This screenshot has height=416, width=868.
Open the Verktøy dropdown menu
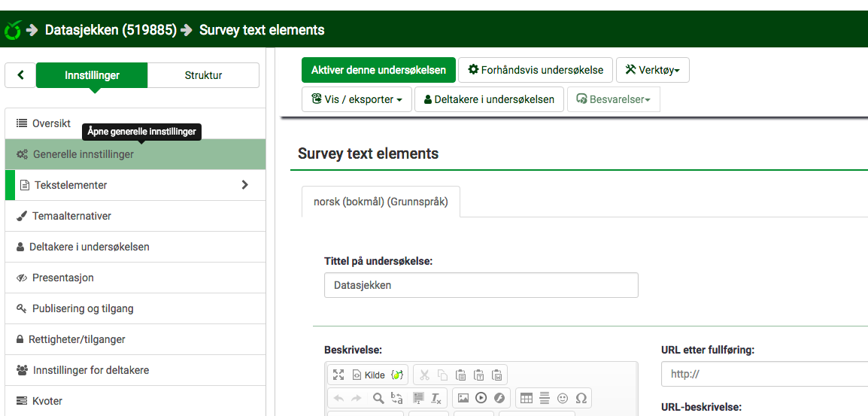[652, 70]
